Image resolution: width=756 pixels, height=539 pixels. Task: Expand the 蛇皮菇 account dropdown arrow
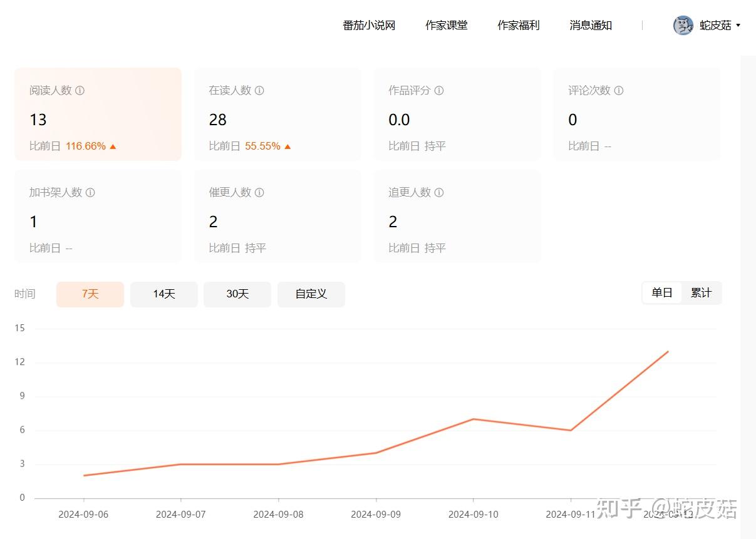pyautogui.click(x=738, y=26)
